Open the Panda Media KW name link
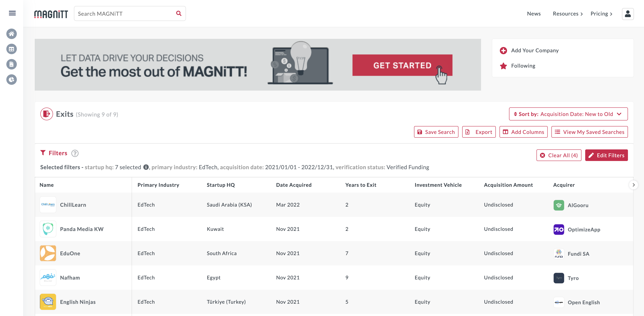 click(x=82, y=229)
